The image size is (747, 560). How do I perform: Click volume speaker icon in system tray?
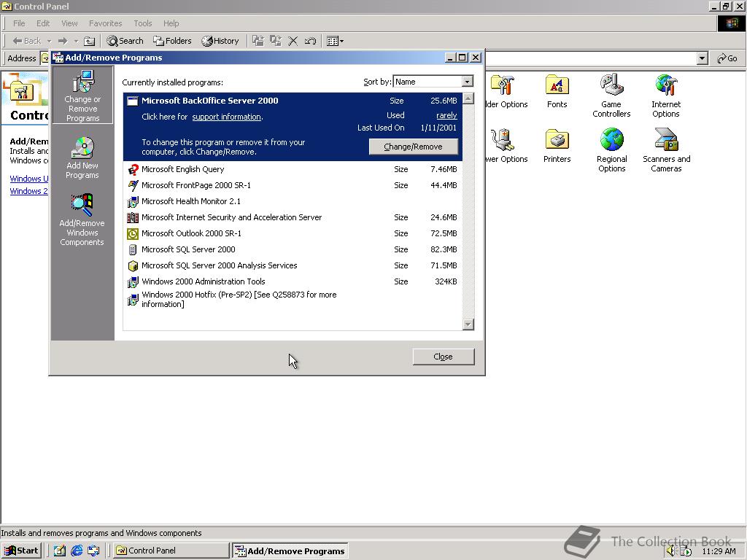pyautogui.click(x=671, y=551)
